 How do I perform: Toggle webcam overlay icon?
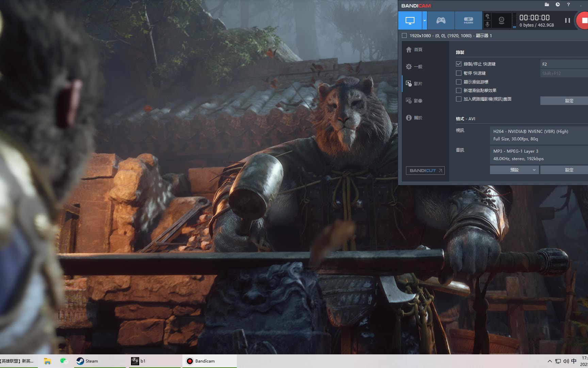point(502,20)
